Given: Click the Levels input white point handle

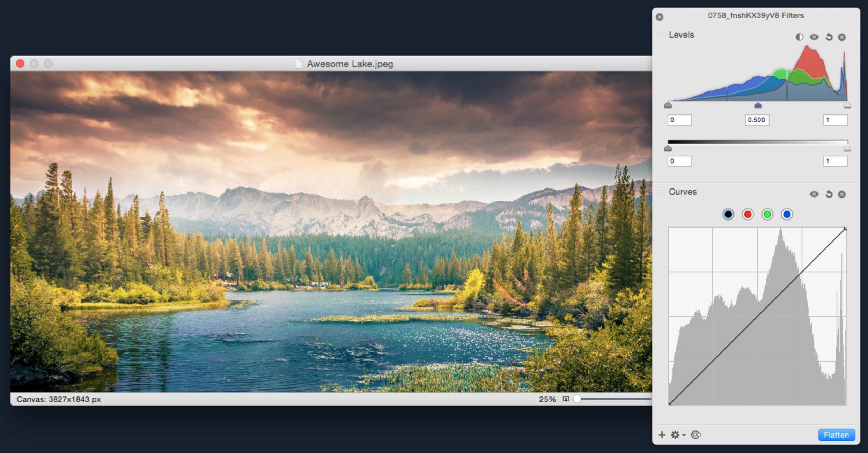Looking at the screenshot, I should point(847,105).
